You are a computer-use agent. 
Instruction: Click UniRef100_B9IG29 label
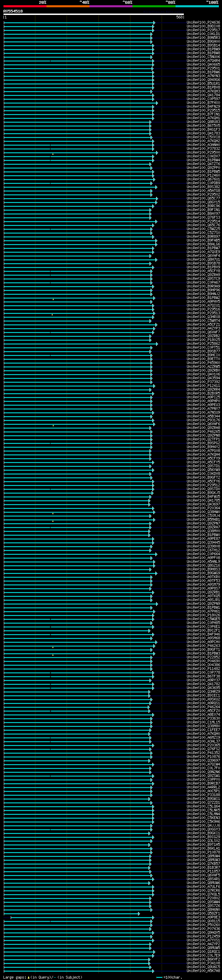pyautogui.click(x=203, y=836)
